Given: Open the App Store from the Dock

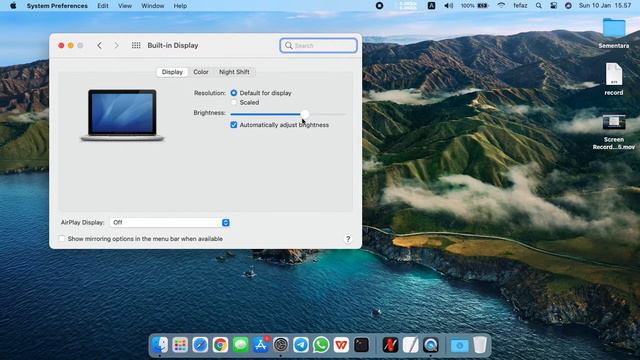Looking at the screenshot, I should tap(260, 345).
